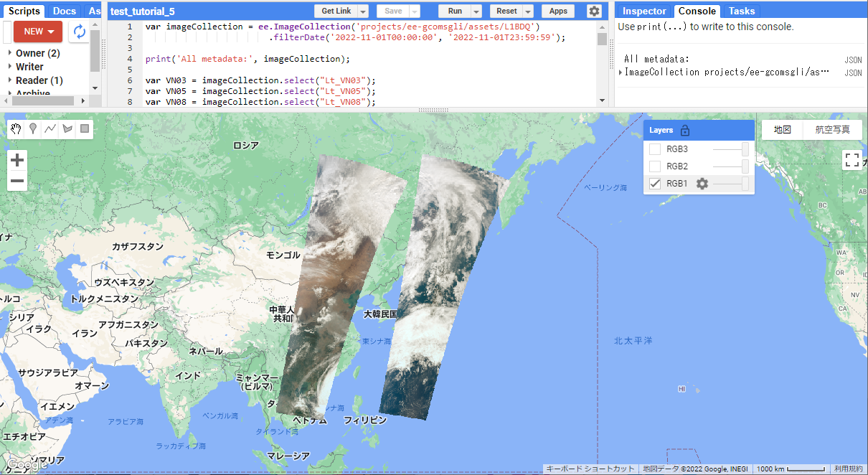Open the Get Link dropdown arrow
868x475 pixels.
tap(363, 11)
